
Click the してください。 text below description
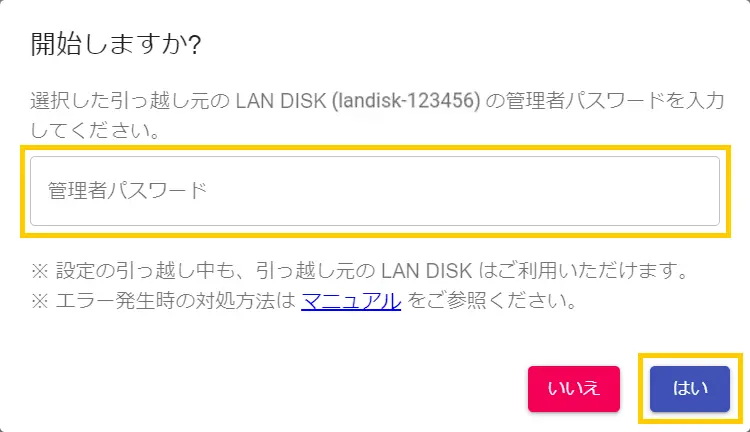(97, 130)
